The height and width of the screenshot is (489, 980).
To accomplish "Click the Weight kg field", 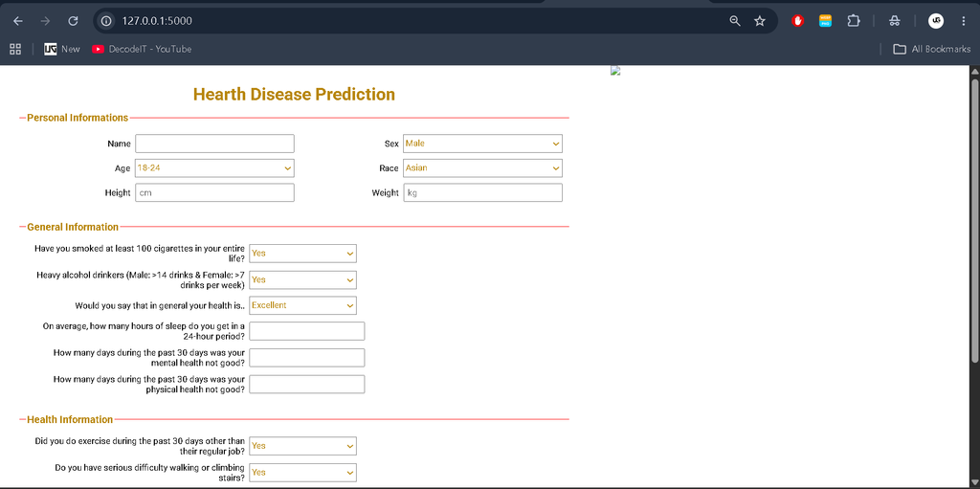I will [x=482, y=192].
